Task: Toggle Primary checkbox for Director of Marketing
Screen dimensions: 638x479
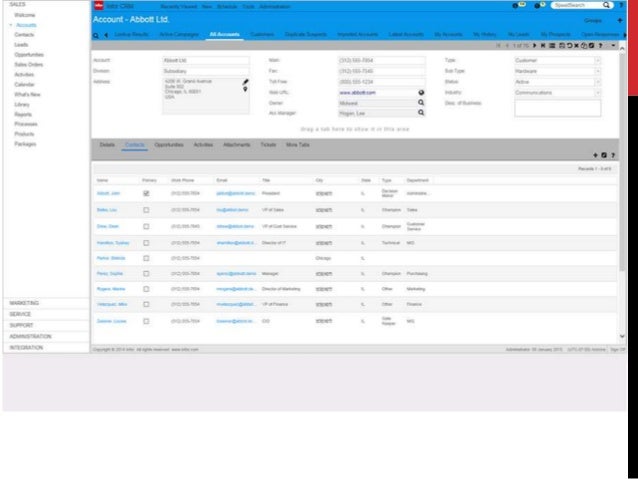Action: pos(146,289)
